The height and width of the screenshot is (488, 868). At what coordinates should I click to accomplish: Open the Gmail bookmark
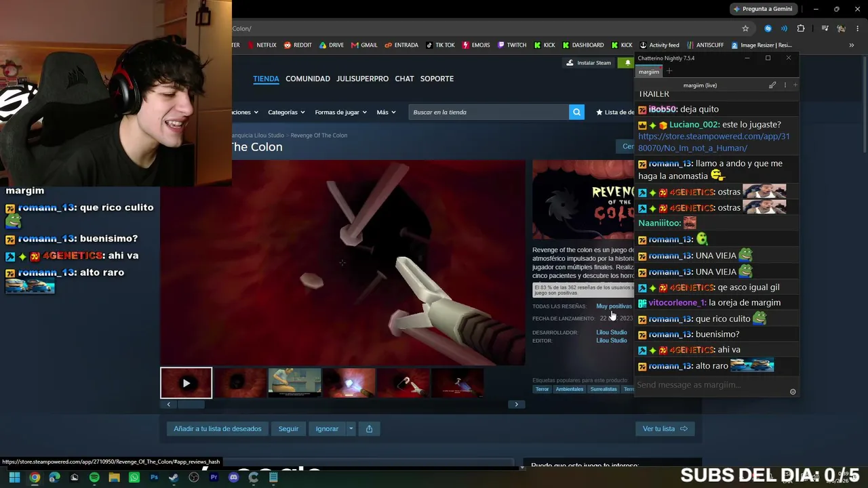click(x=364, y=45)
